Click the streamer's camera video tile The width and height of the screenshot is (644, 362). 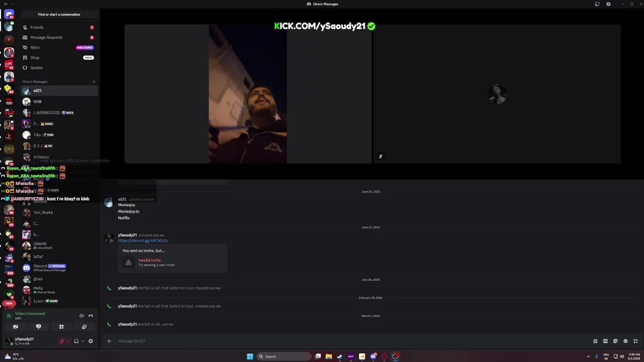pyautogui.click(x=248, y=94)
